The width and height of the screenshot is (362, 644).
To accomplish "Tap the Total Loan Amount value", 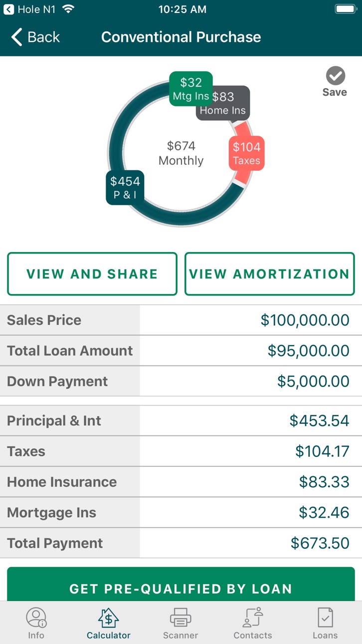I will click(x=308, y=350).
